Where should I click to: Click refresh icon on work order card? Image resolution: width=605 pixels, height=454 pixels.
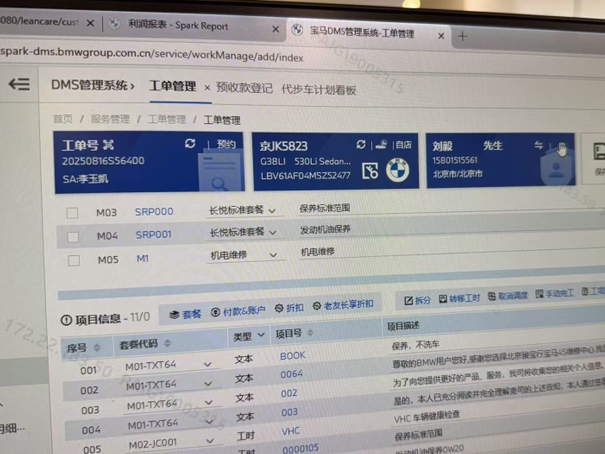[x=190, y=144]
